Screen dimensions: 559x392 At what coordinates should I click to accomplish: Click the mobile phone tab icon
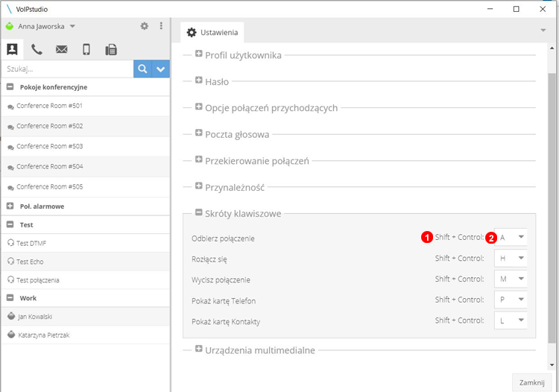[x=86, y=50]
